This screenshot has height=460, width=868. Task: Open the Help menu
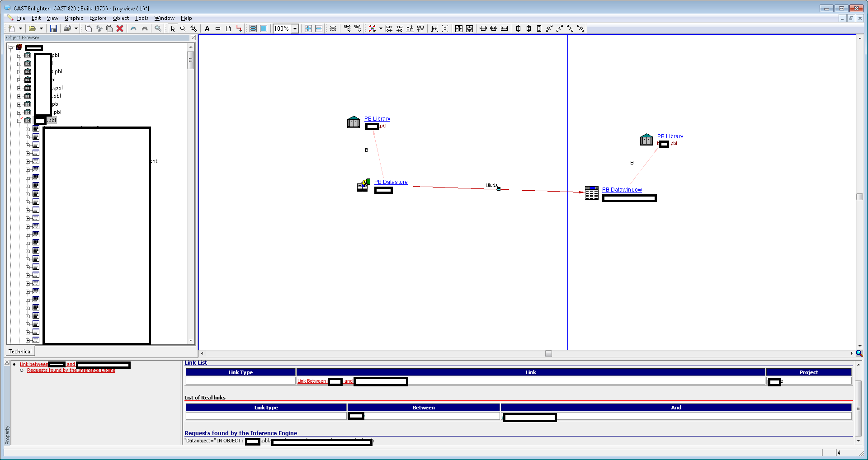click(x=186, y=18)
